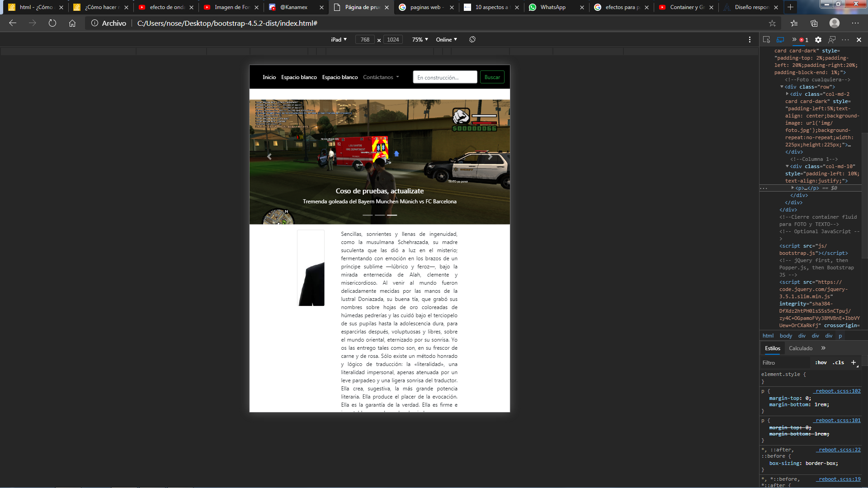Toggle device emulation mode
Screen dimensions: 868x488
780,40
